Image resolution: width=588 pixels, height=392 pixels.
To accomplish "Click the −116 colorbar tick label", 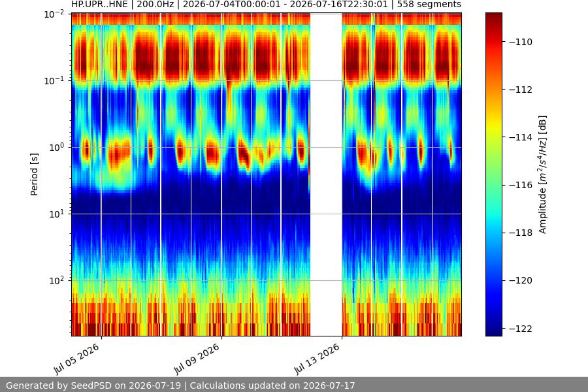I will tap(521, 184).
